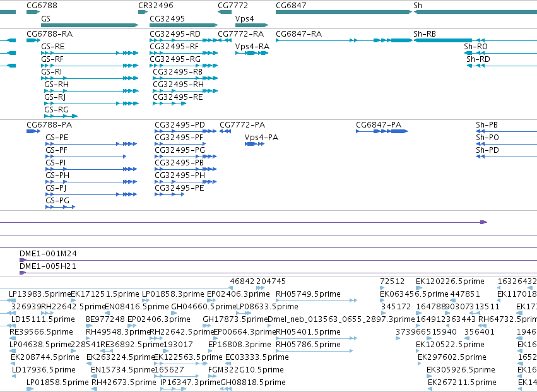Screen dimensions: 537x392
Task: Select protein Vps4-PA
Action: [261, 138]
